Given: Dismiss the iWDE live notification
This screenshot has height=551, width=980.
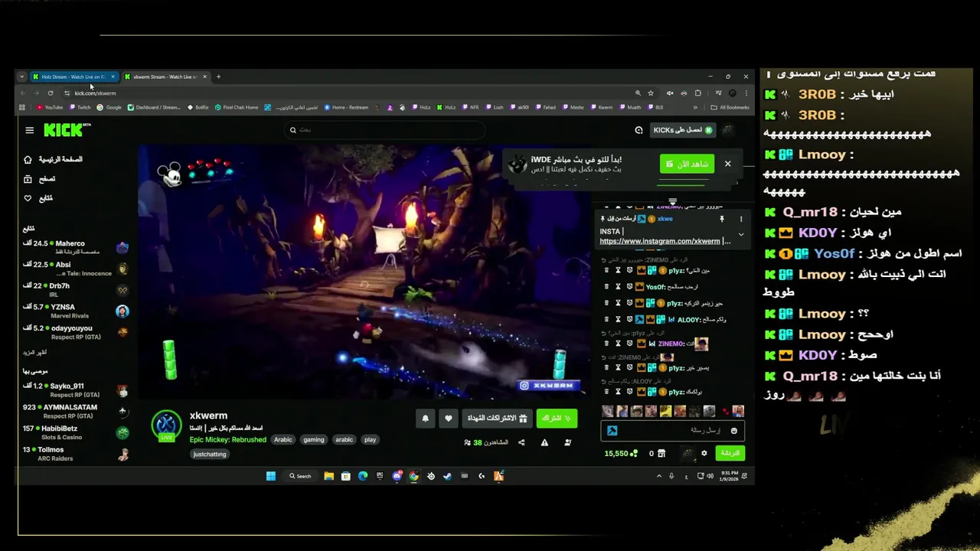Looking at the screenshot, I should pyautogui.click(x=728, y=164).
